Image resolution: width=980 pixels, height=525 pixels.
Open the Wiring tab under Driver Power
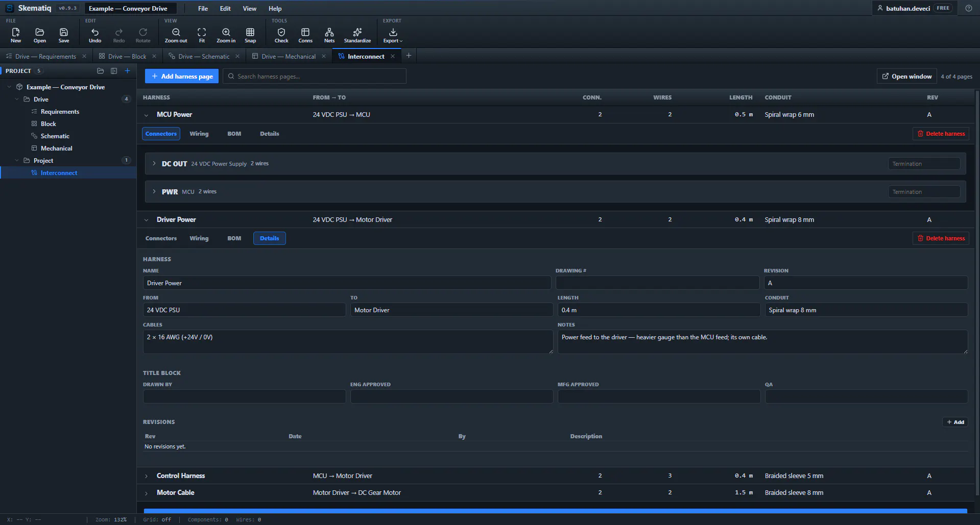199,238
